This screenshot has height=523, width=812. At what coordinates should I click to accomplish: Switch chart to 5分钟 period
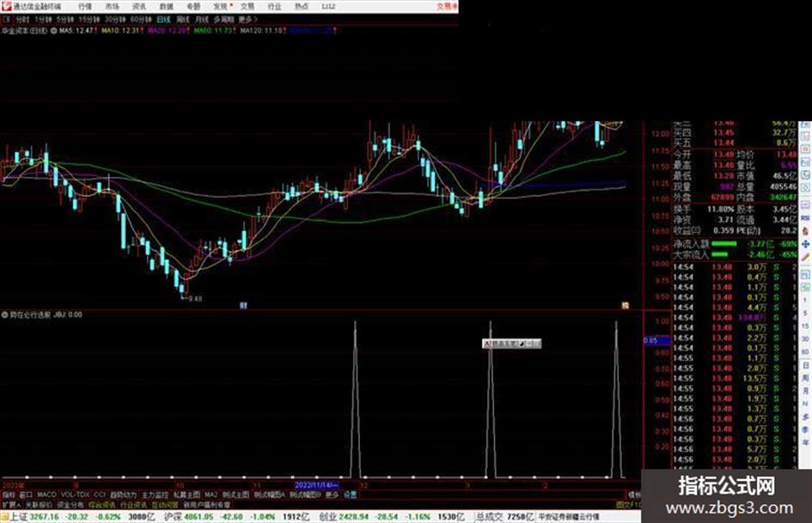[64, 20]
